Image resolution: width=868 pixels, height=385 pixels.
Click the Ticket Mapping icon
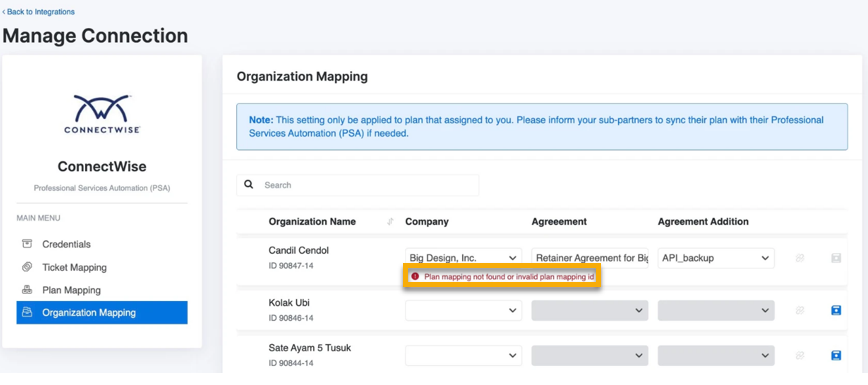tap(27, 267)
